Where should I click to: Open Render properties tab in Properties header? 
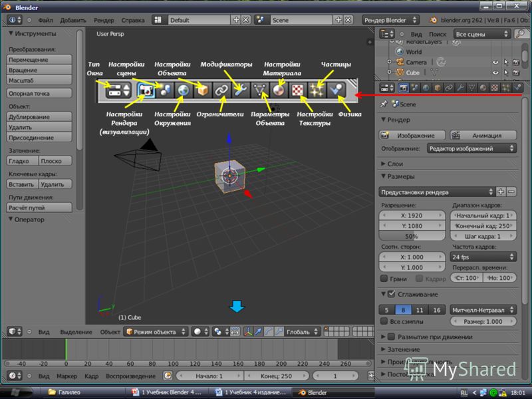point(403,88)
